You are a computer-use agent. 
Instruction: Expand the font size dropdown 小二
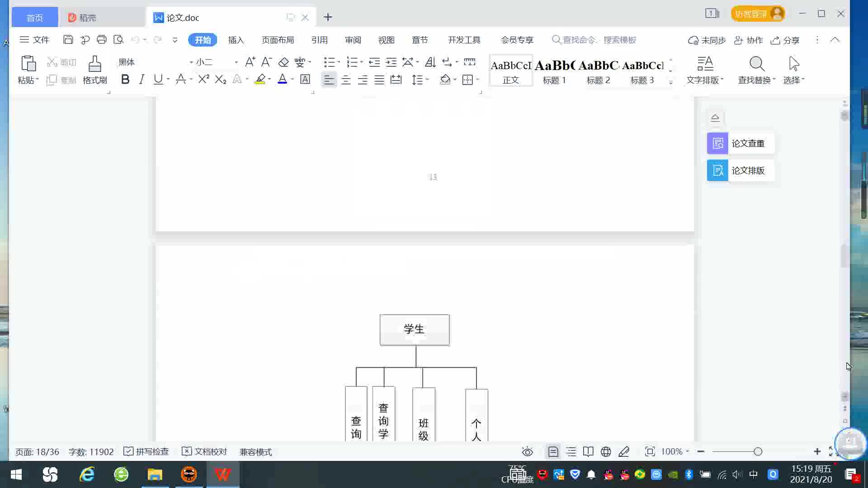(236, 62)
